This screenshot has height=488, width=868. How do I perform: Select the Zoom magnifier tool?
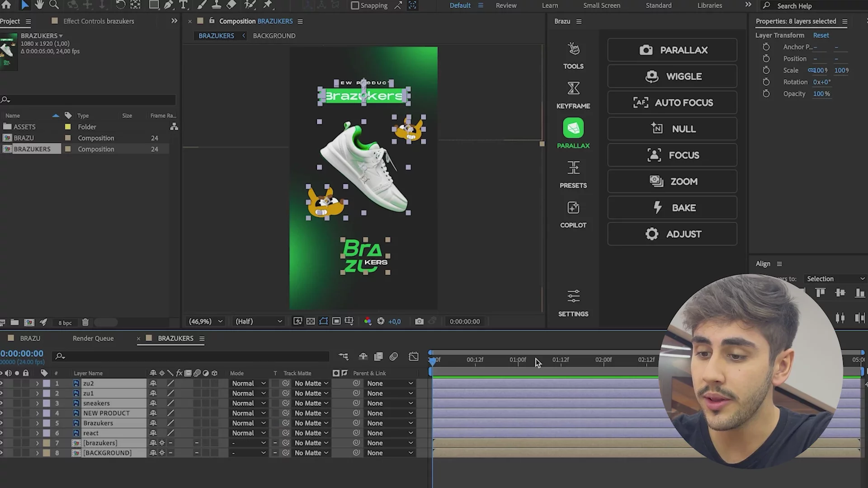click(54, 5)
